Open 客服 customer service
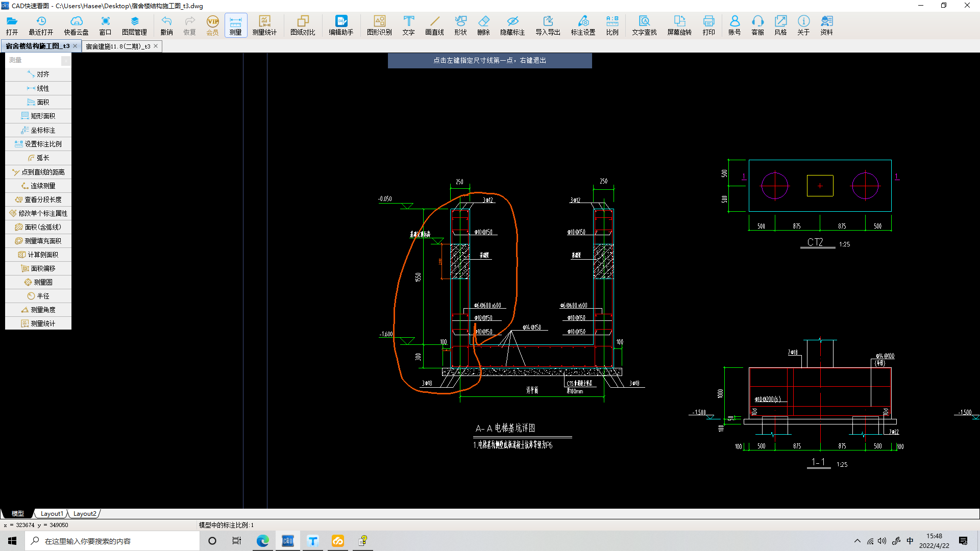The height and width of the screenshot is (551, 980). pos(757,26)
